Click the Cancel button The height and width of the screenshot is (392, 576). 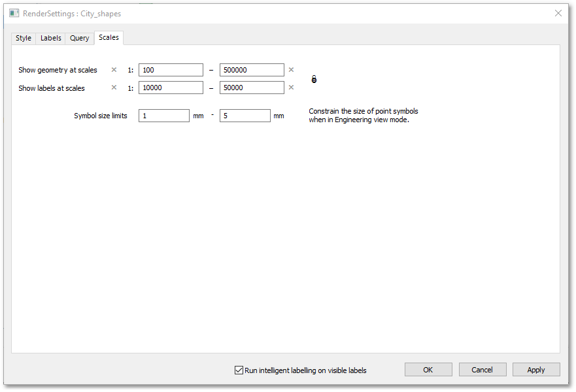pos(483,370)
